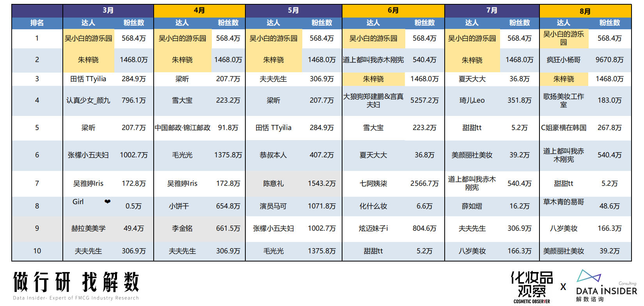
Task: Click 大狼狗郑建鹏&言真夫妇 cell in June
Action: coord(373,100)
